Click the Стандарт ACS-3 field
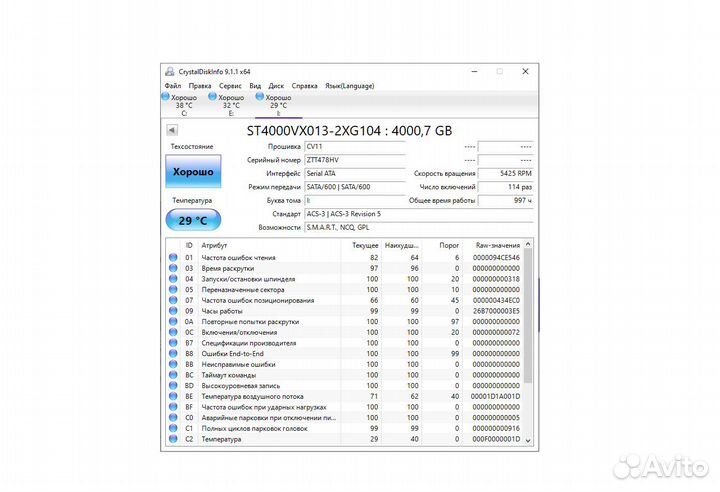Image resolution: width=720 pixels, height=492 pixels. [419, 214]
